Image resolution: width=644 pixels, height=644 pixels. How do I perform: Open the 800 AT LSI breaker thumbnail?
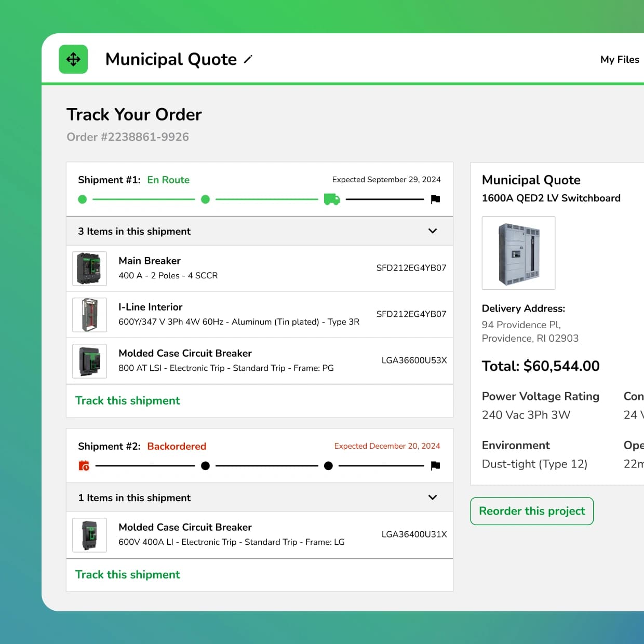89,361
